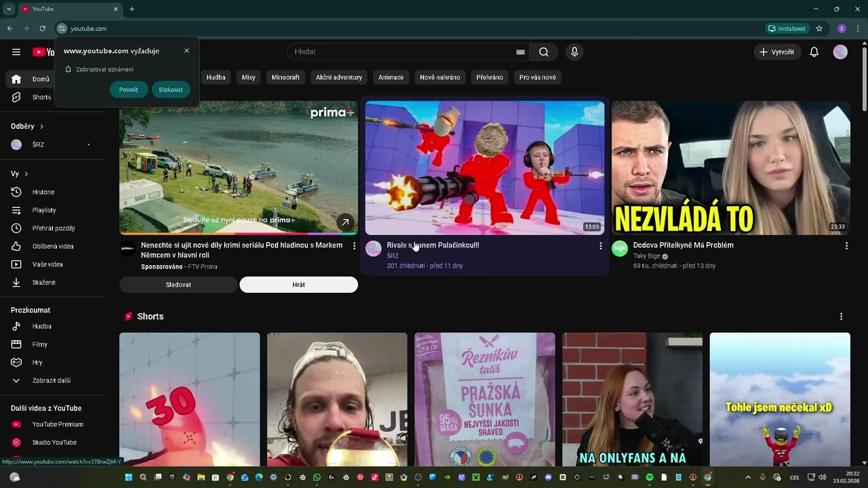Screen dimensions: 868x488
Task: Open Stažené downloads in the sidebar
Action: [52, 282]
